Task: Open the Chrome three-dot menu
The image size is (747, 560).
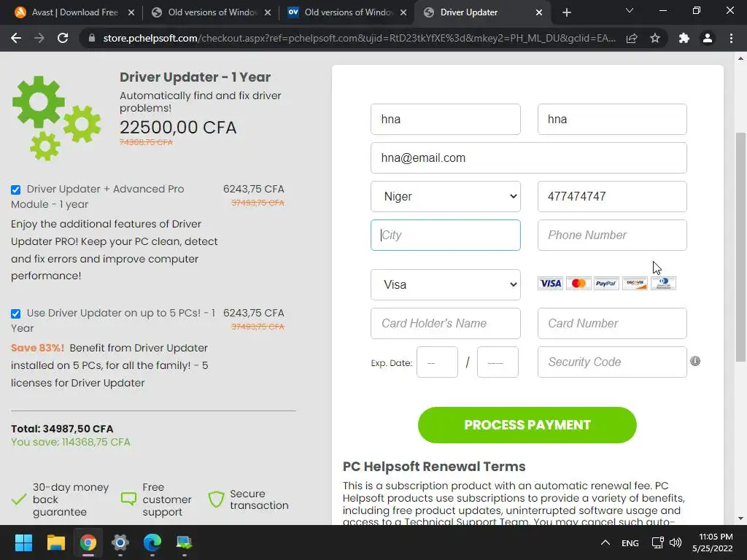Action: 731,38
